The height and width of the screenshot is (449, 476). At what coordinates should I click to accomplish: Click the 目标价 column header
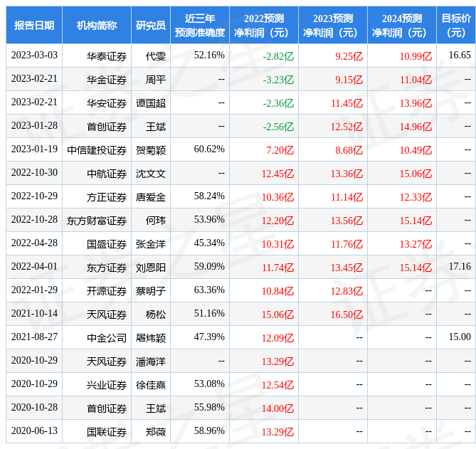tap(456, 25)
